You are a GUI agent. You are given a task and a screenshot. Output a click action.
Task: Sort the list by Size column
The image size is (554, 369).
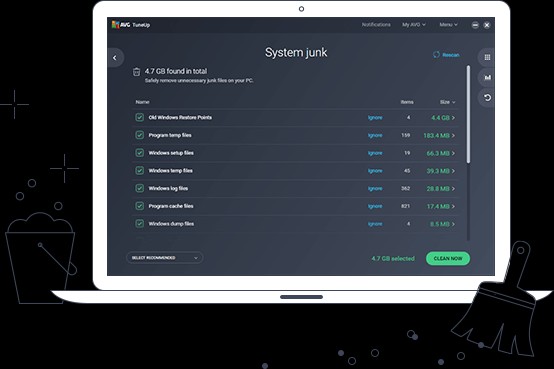447,102
